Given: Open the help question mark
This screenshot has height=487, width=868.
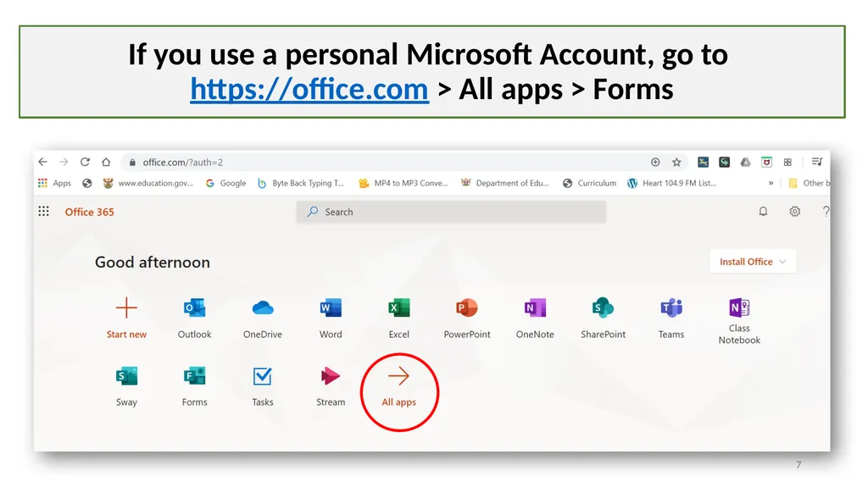Looking at the screenshot, I should 826,212.
